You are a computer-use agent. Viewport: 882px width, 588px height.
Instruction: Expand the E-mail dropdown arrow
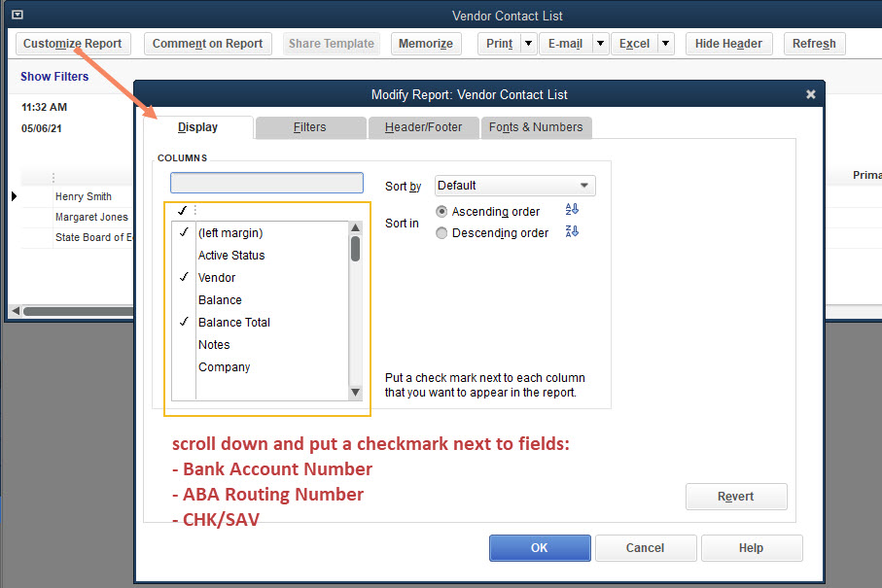tap(600, 44)
